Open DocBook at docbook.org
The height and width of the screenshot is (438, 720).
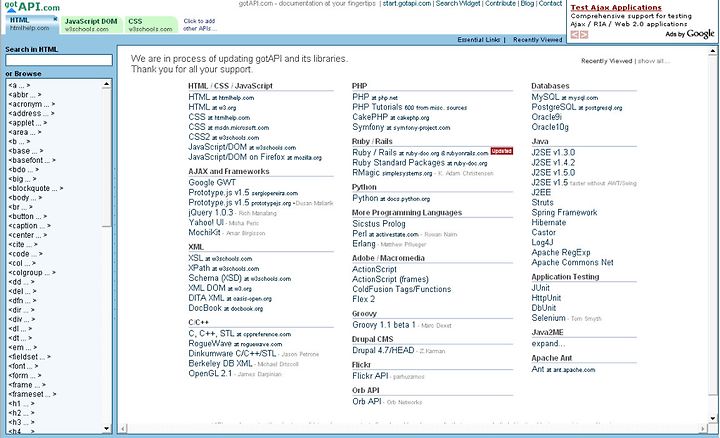(x=225, y=308)
